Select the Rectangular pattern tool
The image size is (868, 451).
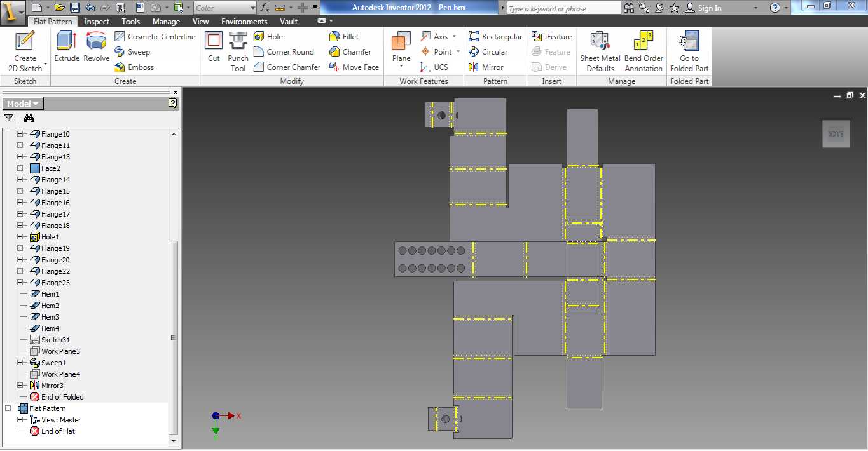pyautogui.click(x=495, y=36)
